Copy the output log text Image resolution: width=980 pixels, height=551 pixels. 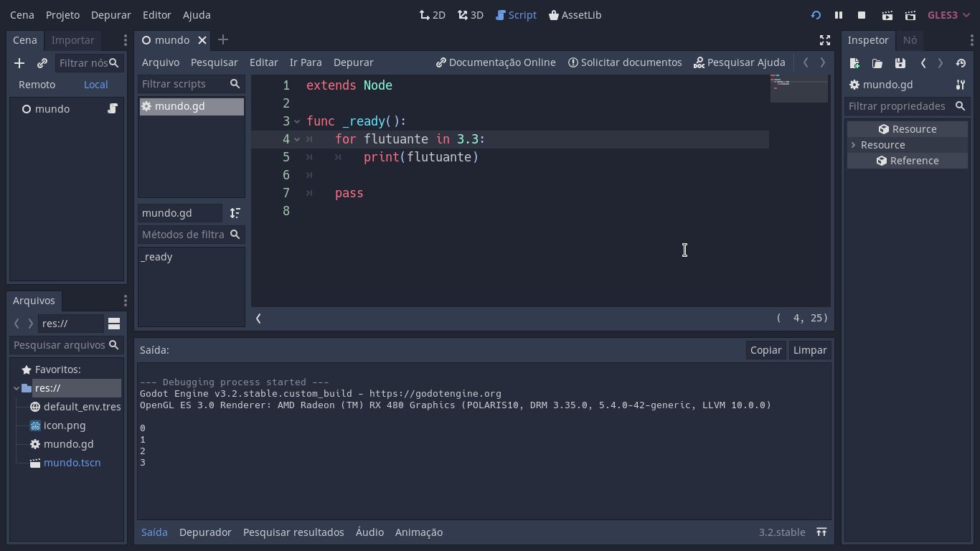click(765, 350)
